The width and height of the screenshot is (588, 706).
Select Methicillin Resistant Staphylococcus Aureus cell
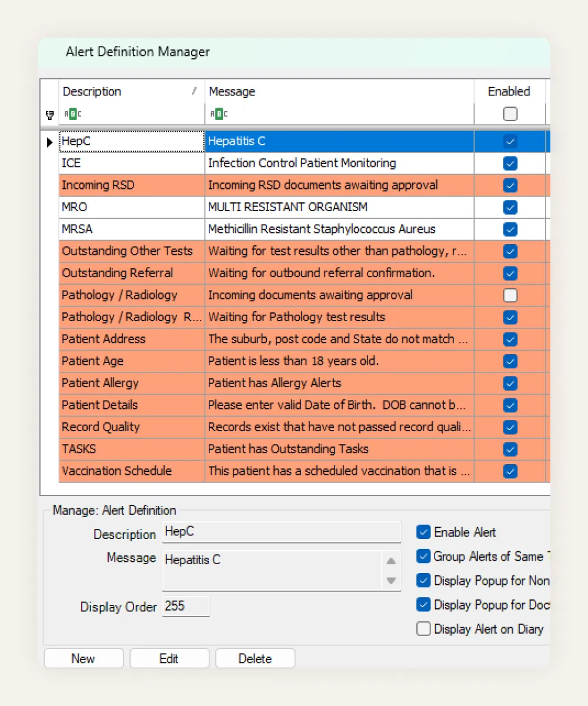pos(339,229)
